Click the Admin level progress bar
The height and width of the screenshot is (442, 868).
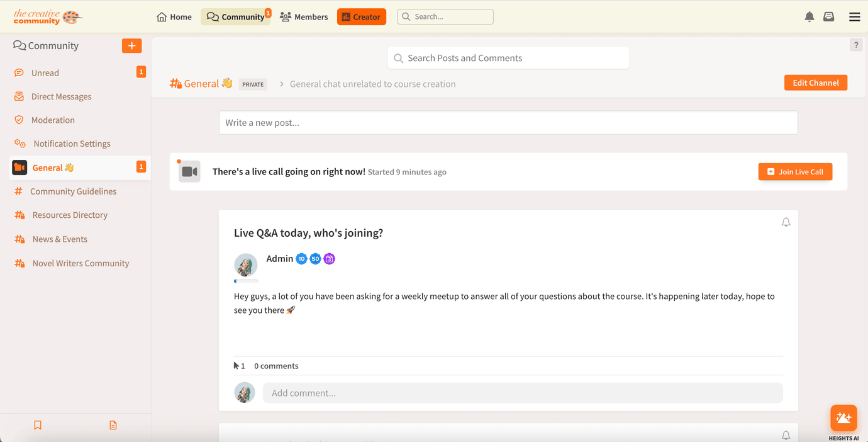[246, 281]
